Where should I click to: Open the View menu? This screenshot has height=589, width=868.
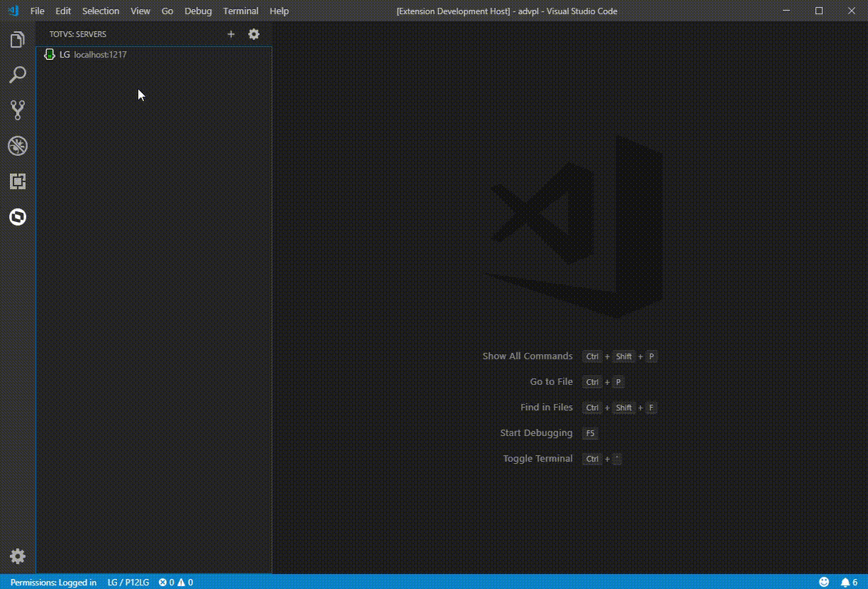click(x=140, y=11)
